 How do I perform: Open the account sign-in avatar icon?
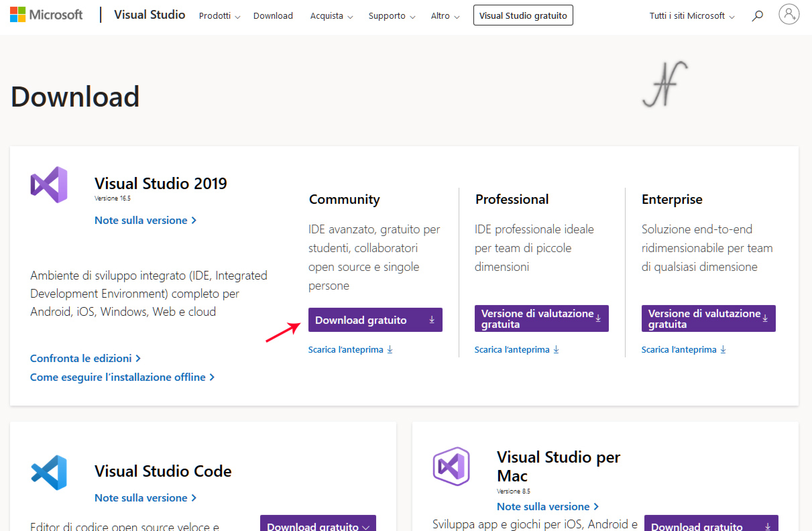[789, 14]
